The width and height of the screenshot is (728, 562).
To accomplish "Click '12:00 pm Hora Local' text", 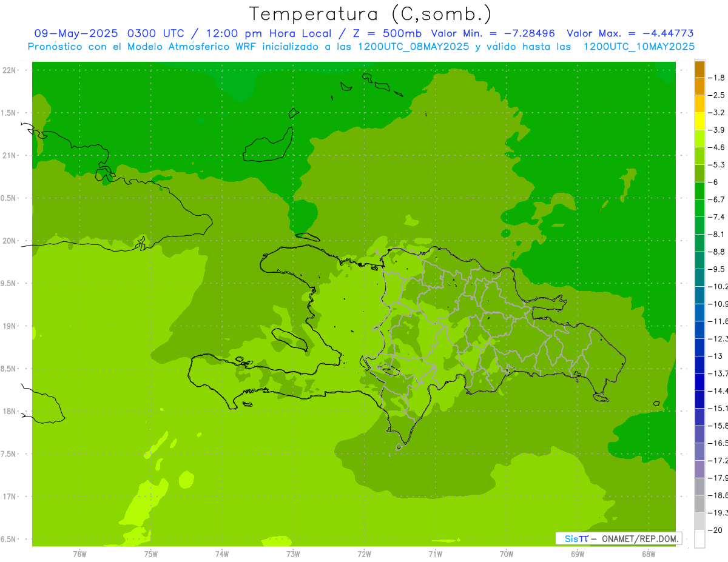I will [268, 33].
